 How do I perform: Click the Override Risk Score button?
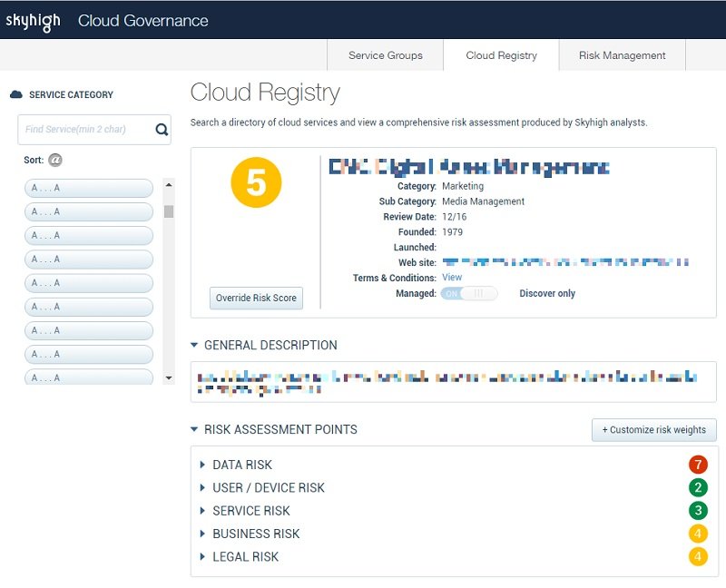[256, 299]
